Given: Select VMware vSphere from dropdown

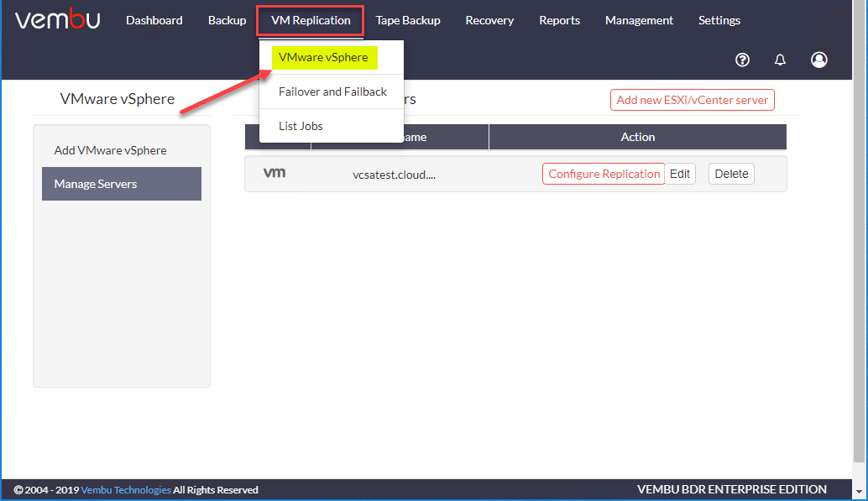Looking at the screenshot, I should coord(324,58).
